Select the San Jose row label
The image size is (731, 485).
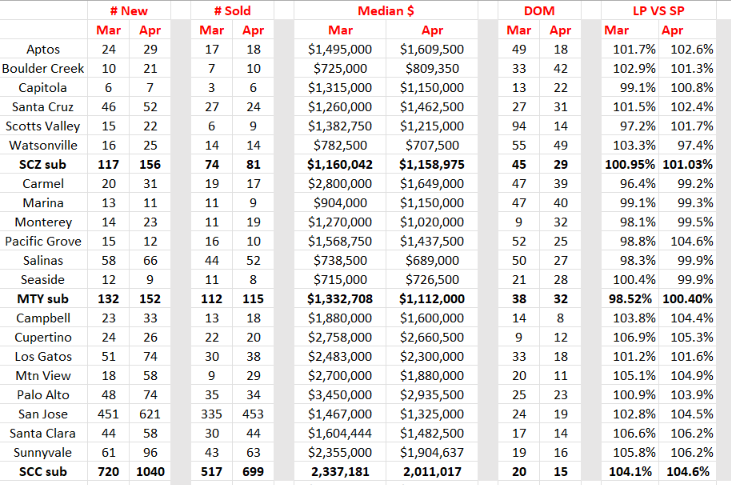[43, 414]
